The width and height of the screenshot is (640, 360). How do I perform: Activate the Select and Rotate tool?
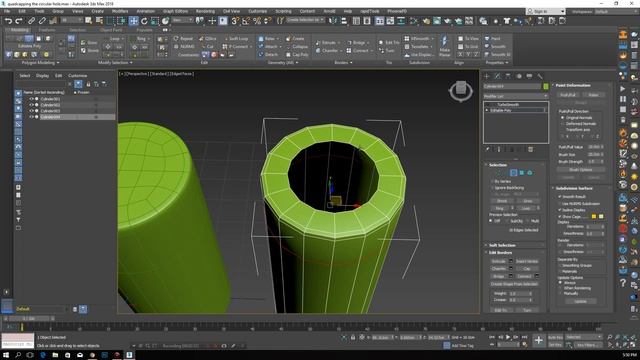pyautogui.click(x=144, y=21)
